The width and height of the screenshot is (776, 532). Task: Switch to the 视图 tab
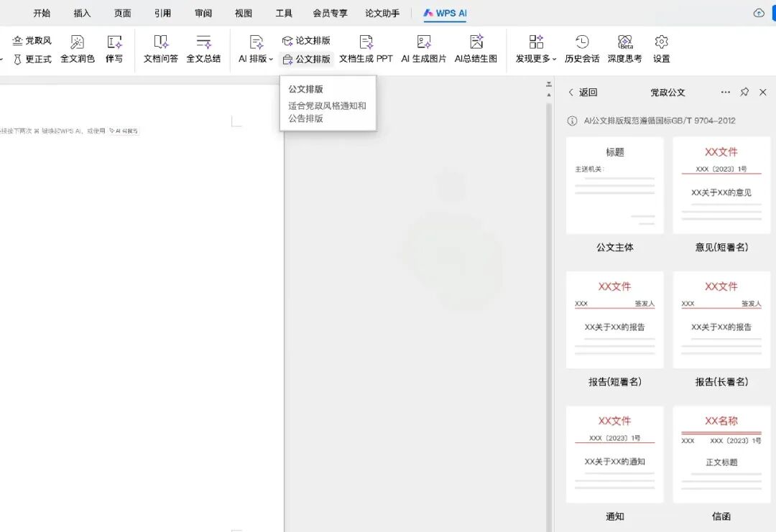click(244, 14)
